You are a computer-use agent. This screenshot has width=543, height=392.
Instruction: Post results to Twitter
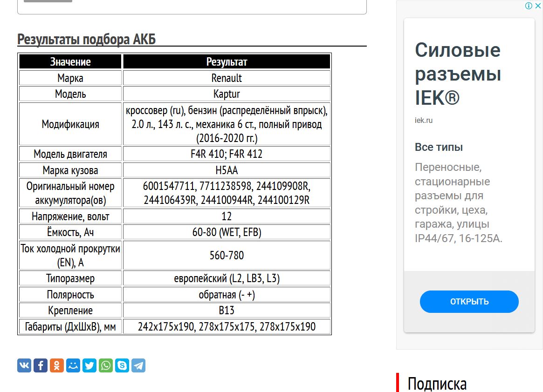coord(89,365)
